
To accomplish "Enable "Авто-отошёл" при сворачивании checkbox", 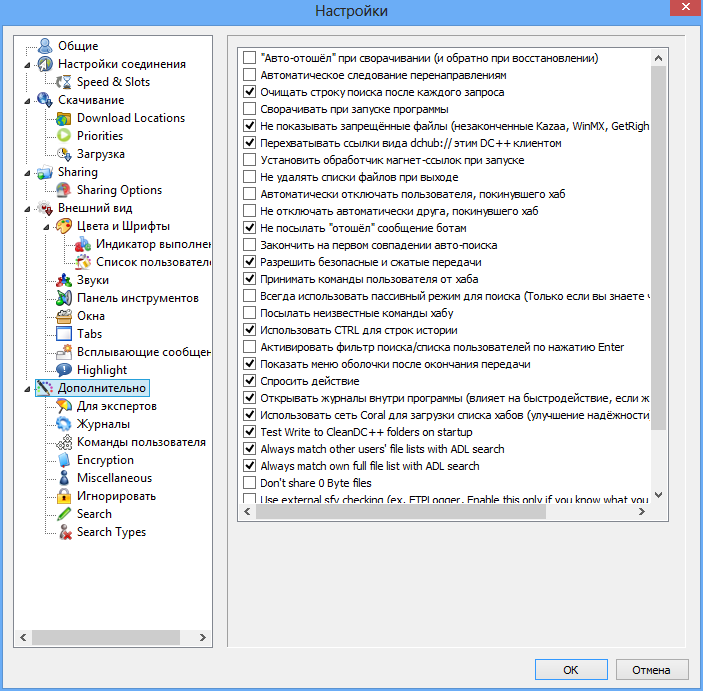I will point(249,58).
